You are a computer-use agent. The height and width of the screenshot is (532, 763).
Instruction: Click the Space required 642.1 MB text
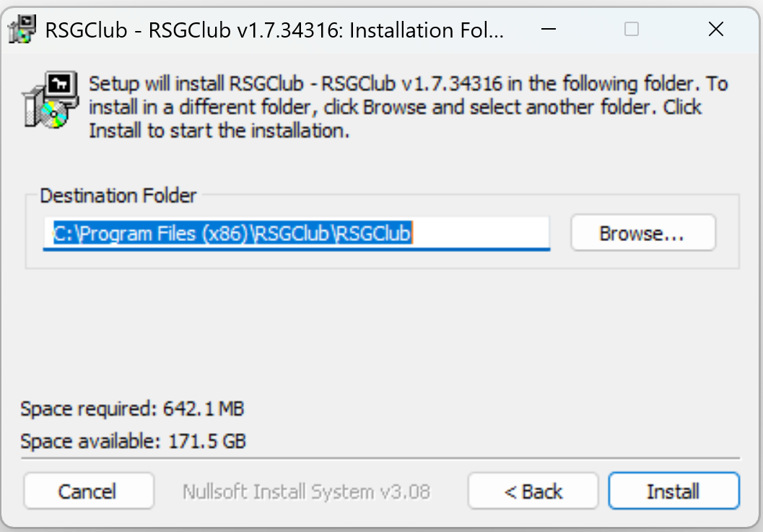point(132,409)
